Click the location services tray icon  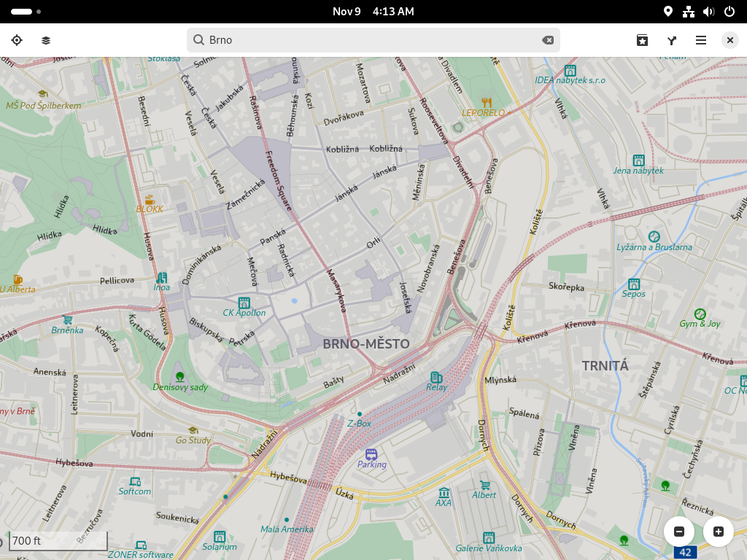[668, 12]
